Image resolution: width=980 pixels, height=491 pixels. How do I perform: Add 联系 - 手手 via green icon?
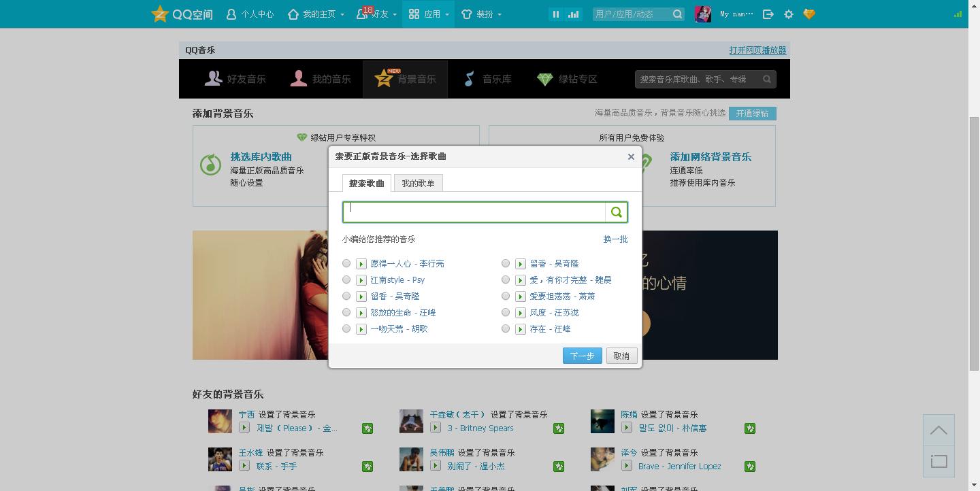click(367, 467)
